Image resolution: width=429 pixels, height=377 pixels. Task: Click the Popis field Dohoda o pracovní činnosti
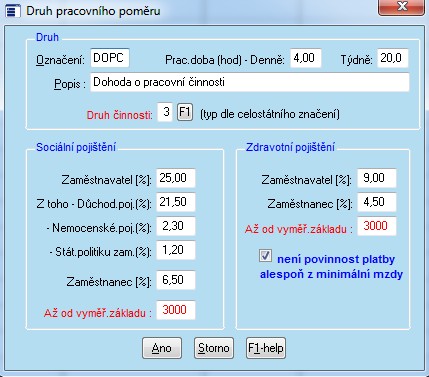(x=250, y=82)
